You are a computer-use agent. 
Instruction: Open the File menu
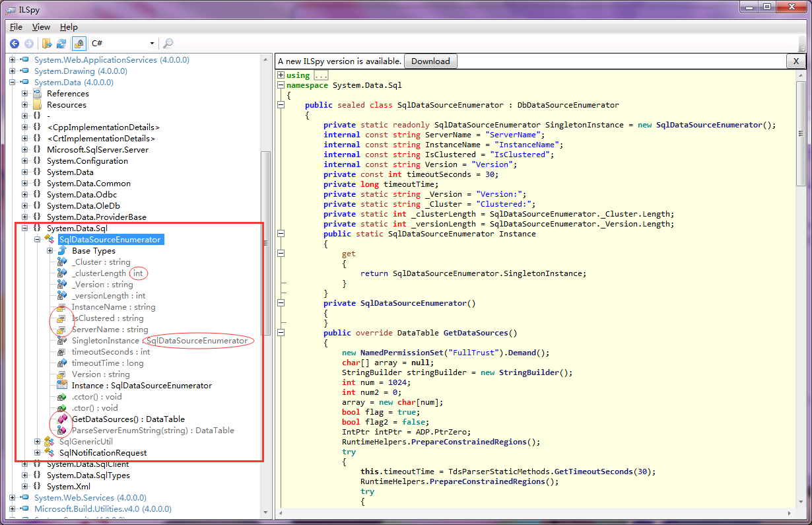point(16,27)
